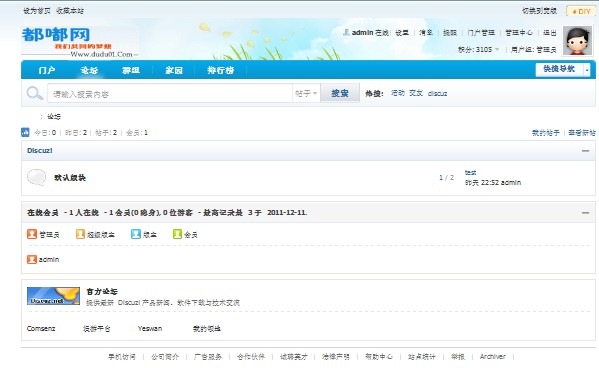Open the 官方论坛 friend link
This screenshot has height=368, width=599.
tap(102, 292)
